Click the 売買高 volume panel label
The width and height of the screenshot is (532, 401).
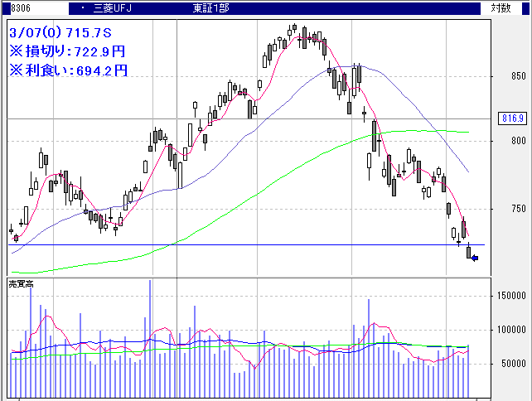21,284
